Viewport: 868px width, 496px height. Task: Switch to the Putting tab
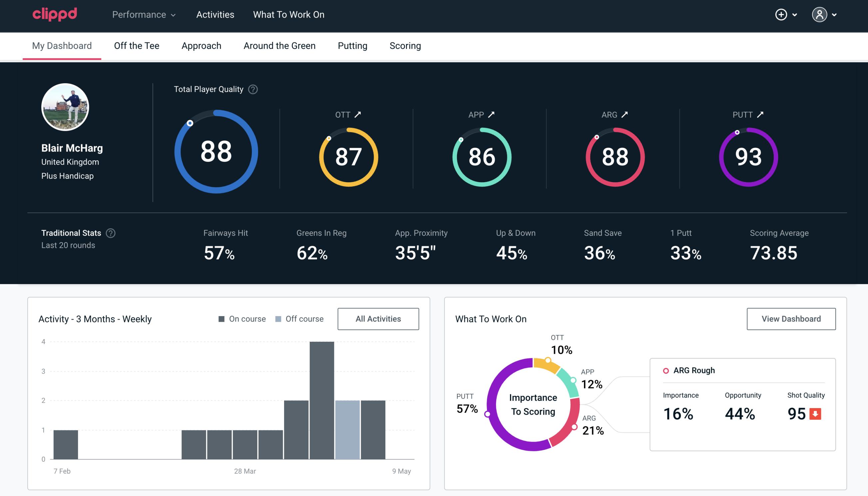coord(352,45)
